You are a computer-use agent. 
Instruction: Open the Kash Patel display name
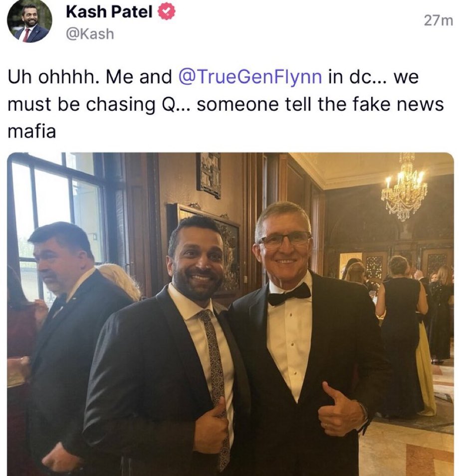tap(109, 12)
